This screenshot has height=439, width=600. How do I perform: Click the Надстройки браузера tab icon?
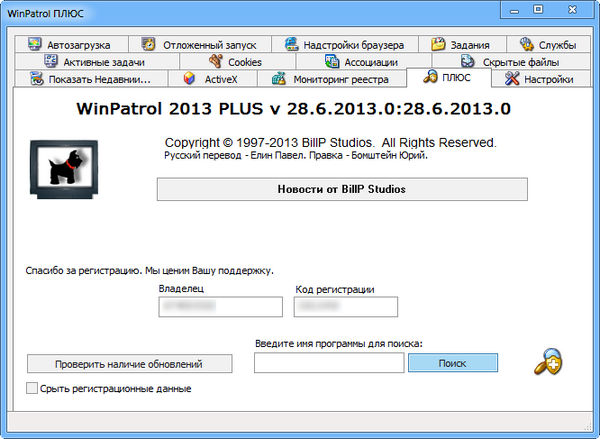(292, 44)
